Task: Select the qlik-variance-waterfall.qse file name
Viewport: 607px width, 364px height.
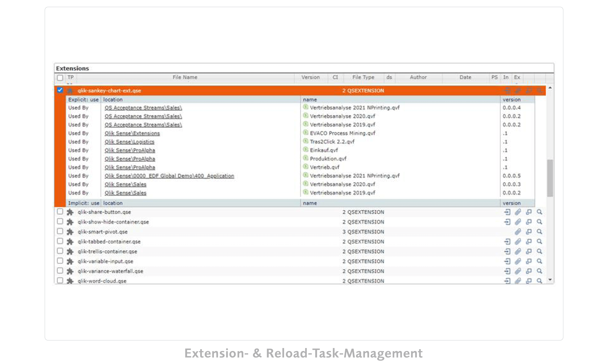Action: pos(110,271)
